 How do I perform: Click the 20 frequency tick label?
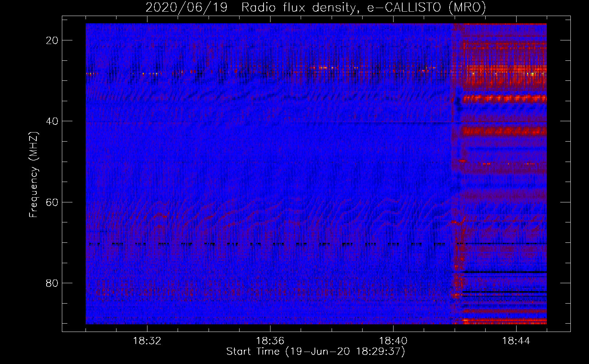pyautogui.click(x=52, y=40)
